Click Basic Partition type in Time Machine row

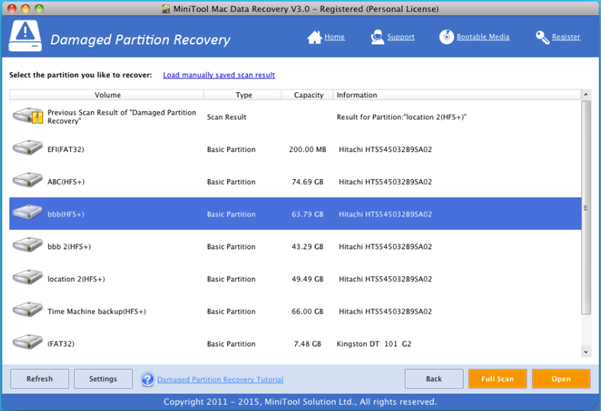click(x=231, y=311)
